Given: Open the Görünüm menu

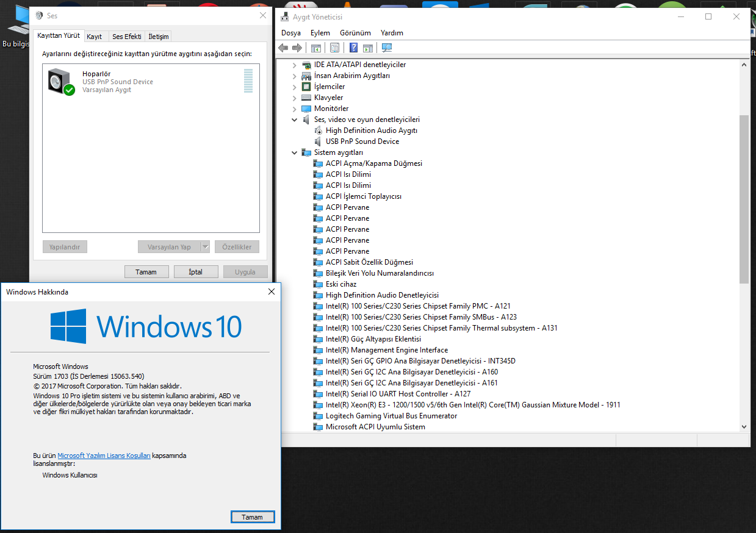Looking at the screenshot, I should (x=355, y=33).
